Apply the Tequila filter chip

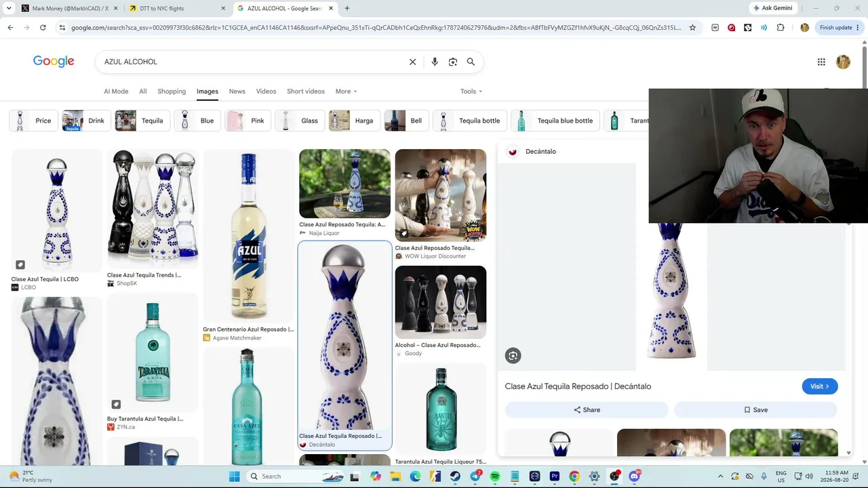point(141,121)
